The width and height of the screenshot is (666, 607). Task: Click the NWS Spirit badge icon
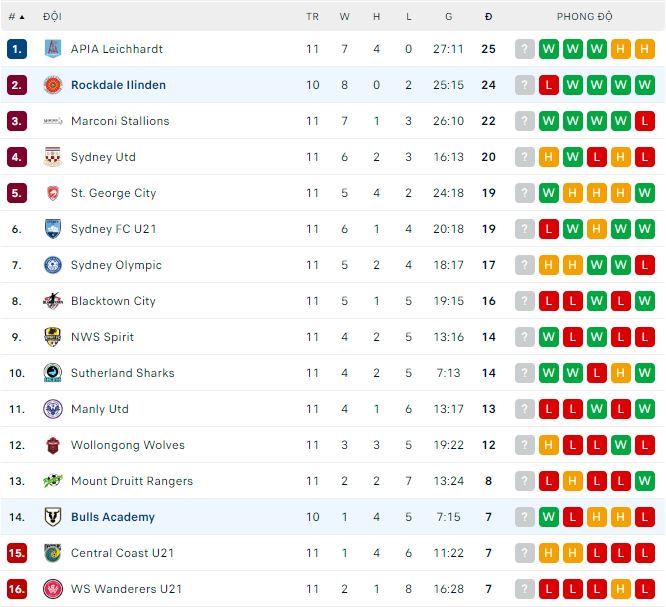(x=53, y=337)
